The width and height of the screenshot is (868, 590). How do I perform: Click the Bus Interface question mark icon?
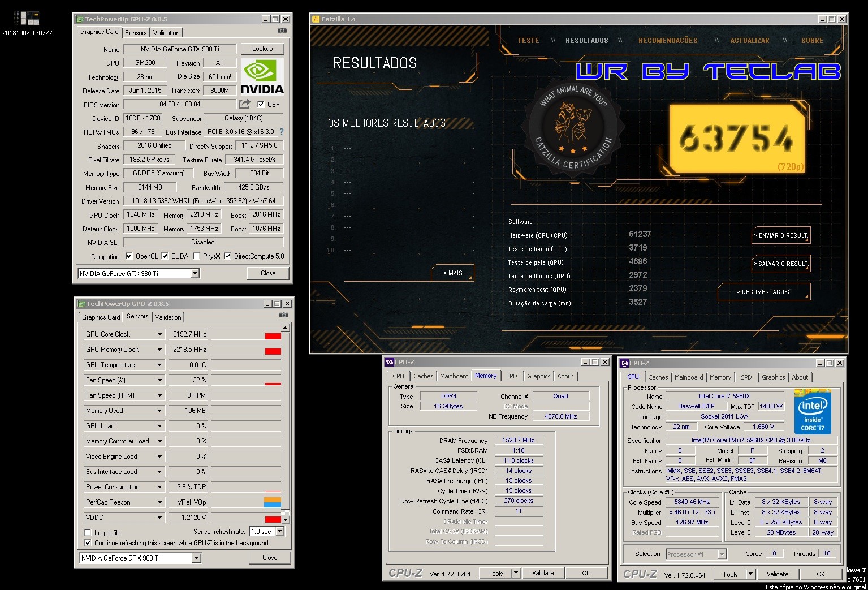point(282,132)
